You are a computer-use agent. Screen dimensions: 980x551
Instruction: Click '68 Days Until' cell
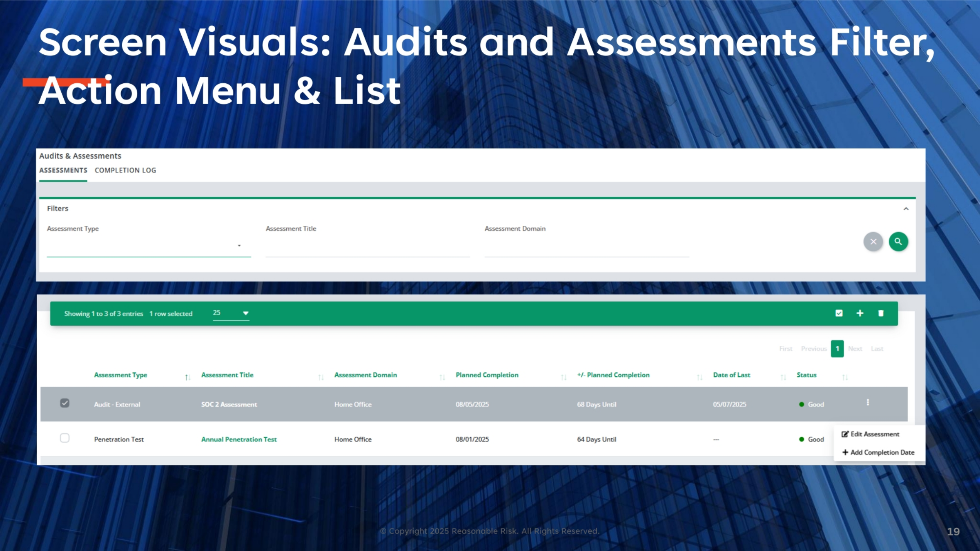[597, 404]
